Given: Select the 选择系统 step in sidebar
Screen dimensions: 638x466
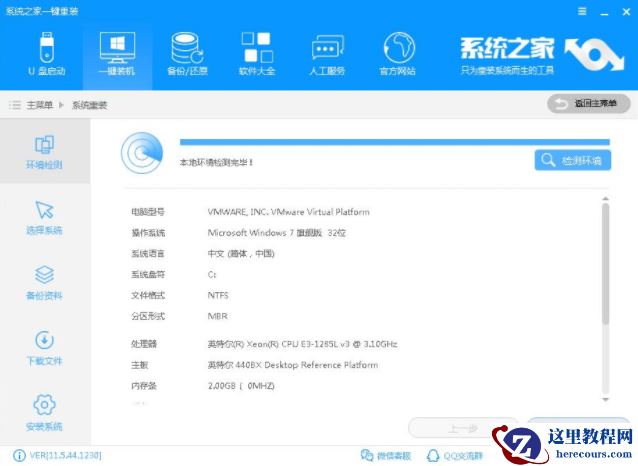Looking at the screenshot, I should 44,217.
